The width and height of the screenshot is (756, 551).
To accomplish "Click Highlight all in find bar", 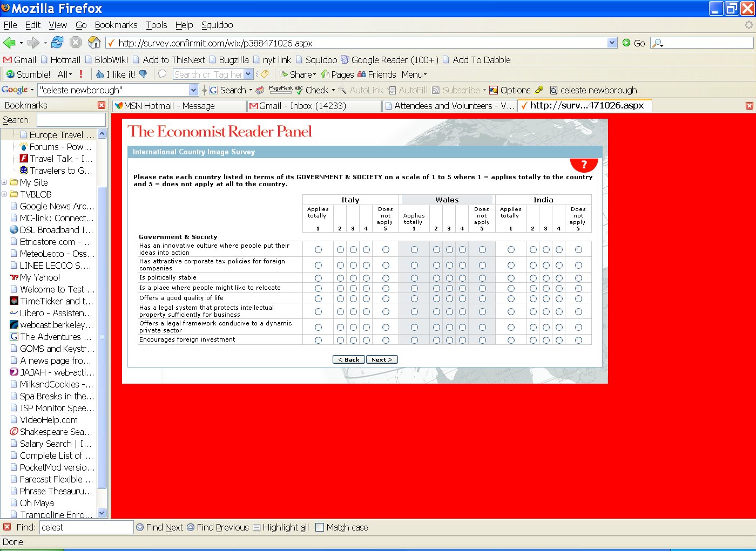I will [281, 527].
